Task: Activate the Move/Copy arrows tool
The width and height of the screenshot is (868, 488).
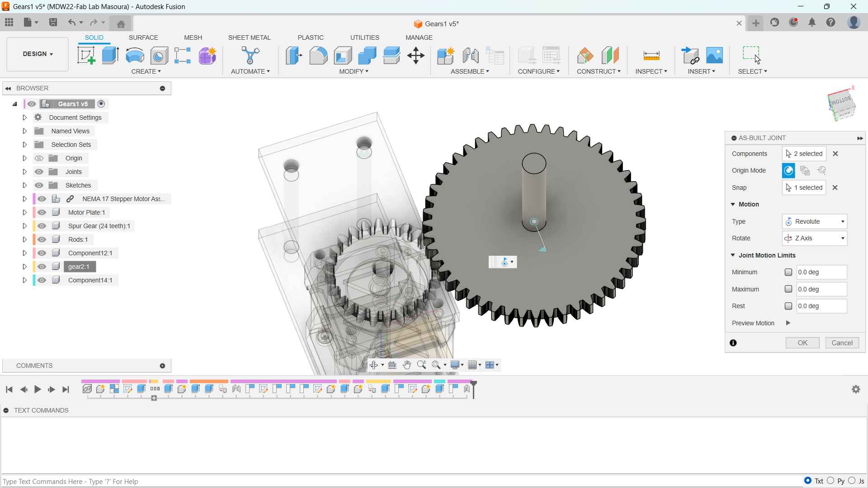Action: 415,56
